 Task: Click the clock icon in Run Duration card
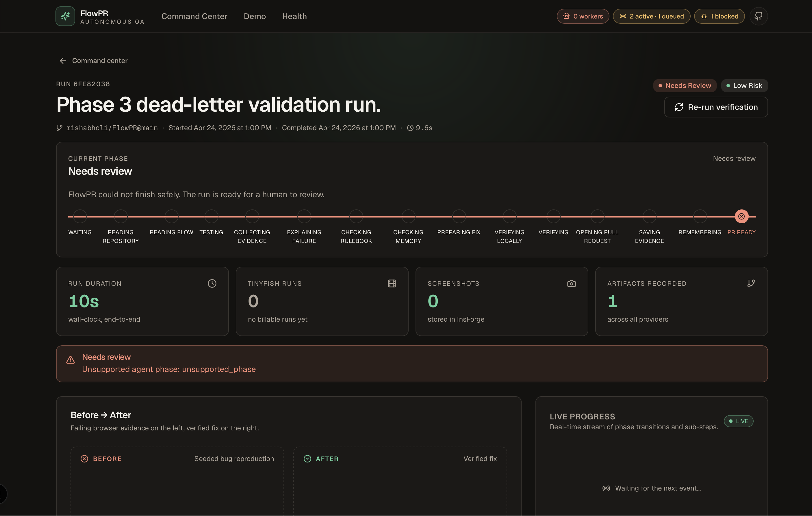point(212,283)
